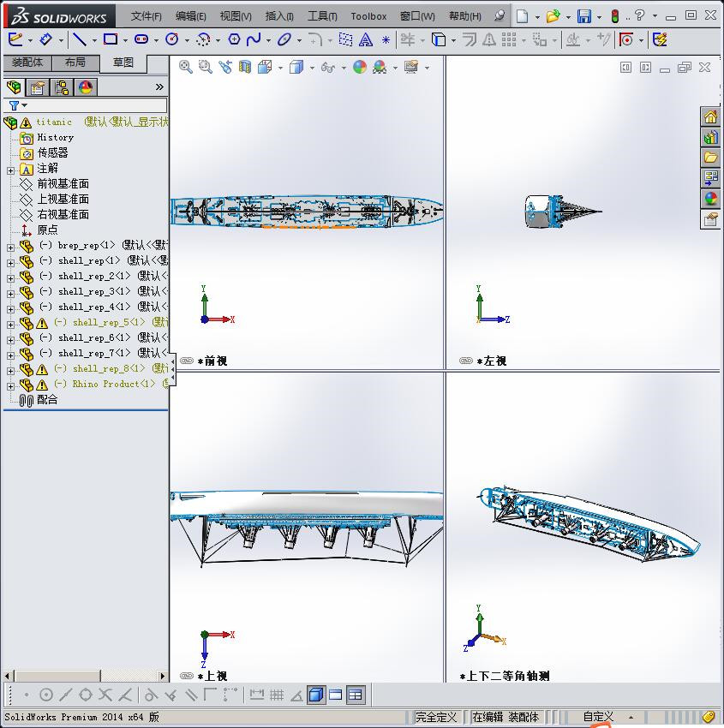
Task: Select the Straight Slot tool
Action: click(141, 39)
